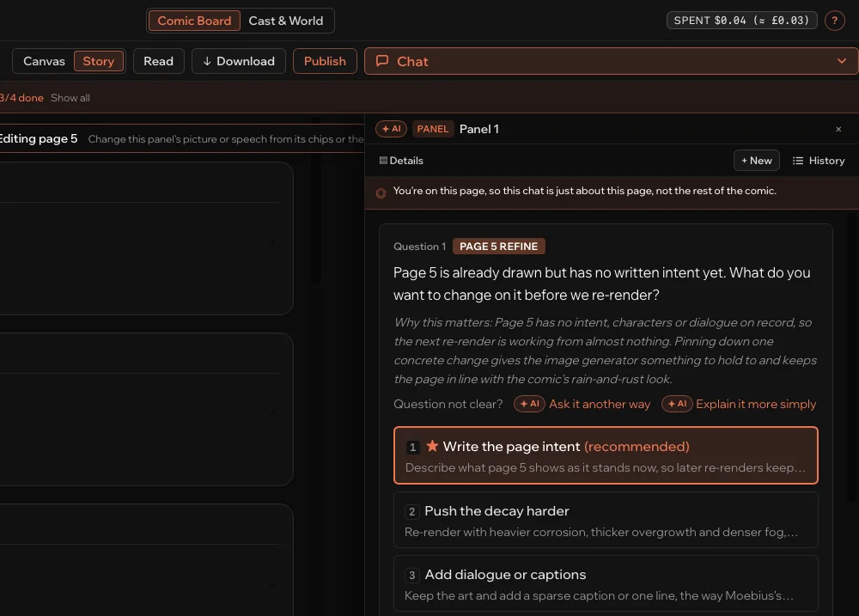Viewport: 859px width, 616px height.
Task: Choose option 2 Push the decay harder
Action: pos(606,520)
